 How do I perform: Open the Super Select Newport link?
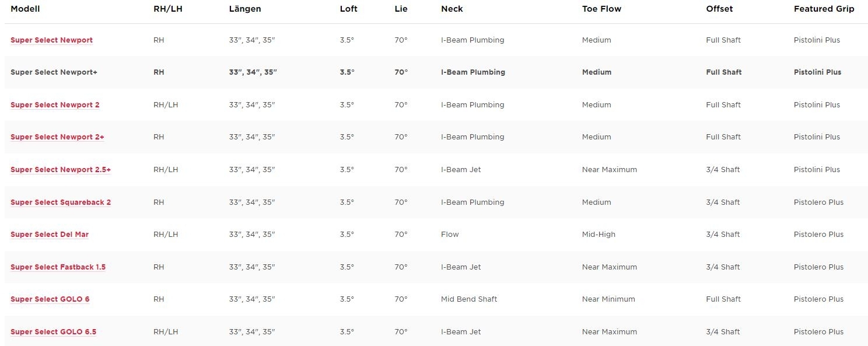pos(51,40)
